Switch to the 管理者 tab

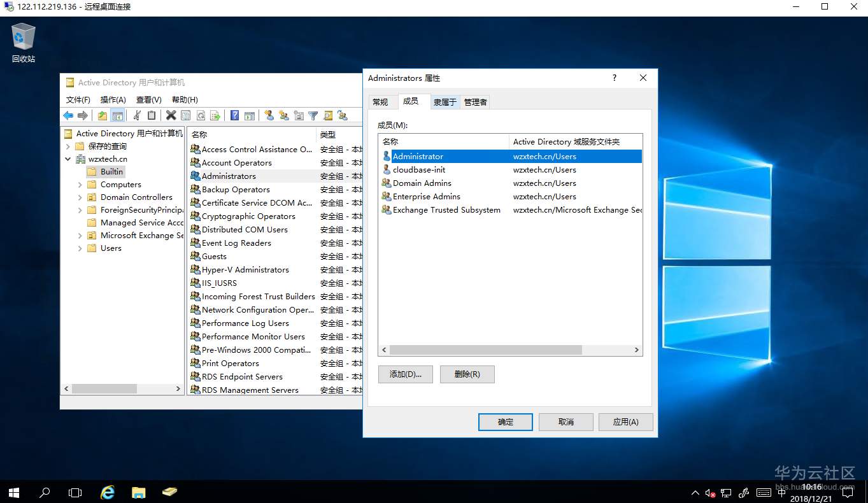click(475, 102)
